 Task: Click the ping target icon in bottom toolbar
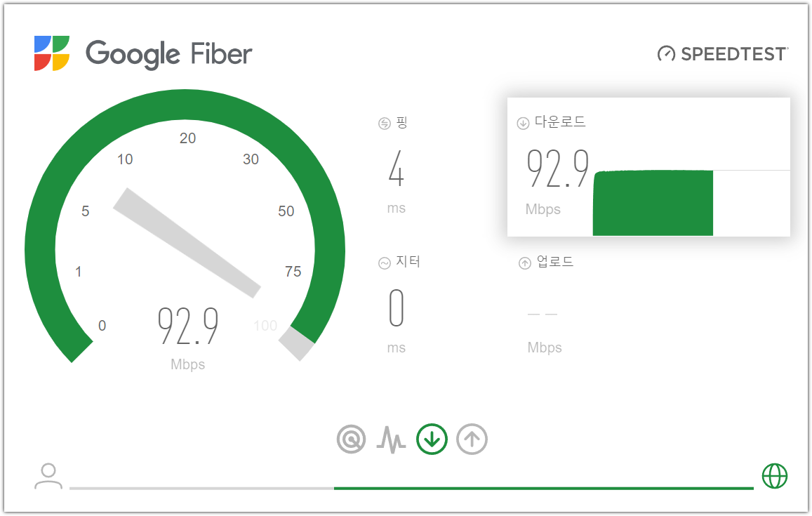pos(352,439)
